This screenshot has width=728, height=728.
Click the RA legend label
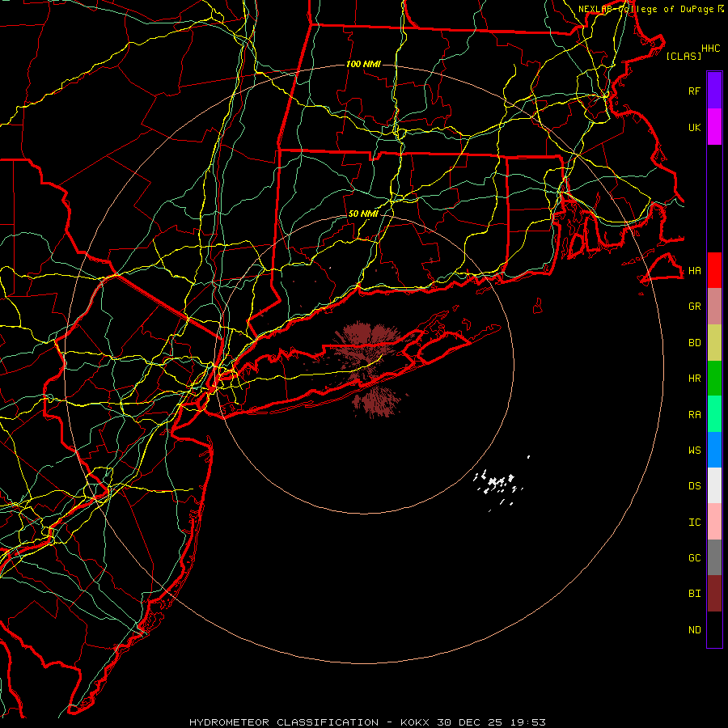tap(694, 415)
